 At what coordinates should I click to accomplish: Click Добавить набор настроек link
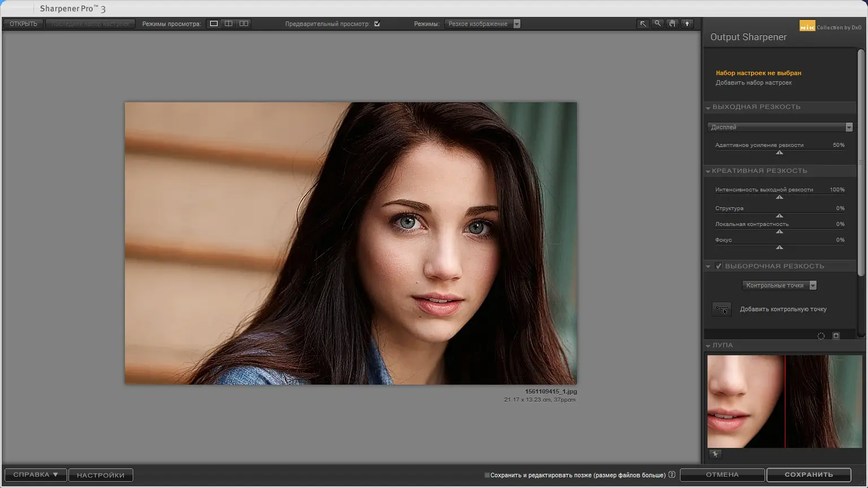tap(753, 83)
